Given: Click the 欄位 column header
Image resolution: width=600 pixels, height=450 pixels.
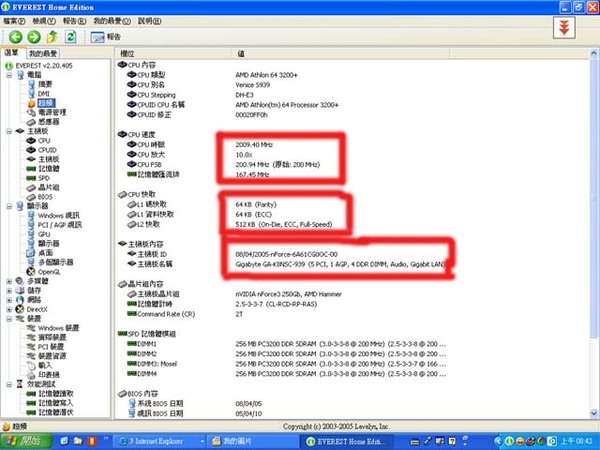Looking at the screenshot, I should [x=173, y=54].
